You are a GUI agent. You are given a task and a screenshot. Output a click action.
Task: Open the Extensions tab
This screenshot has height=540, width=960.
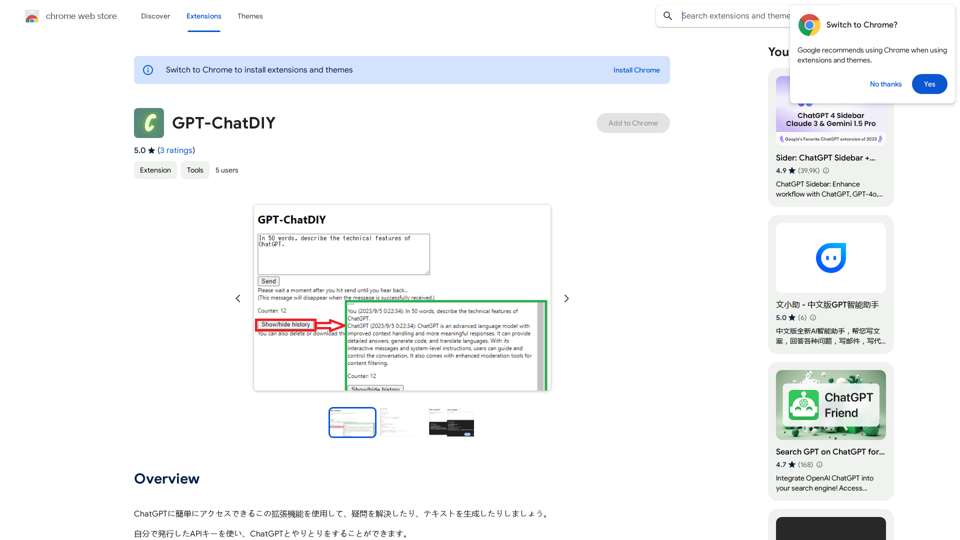(x=204, y=16)
